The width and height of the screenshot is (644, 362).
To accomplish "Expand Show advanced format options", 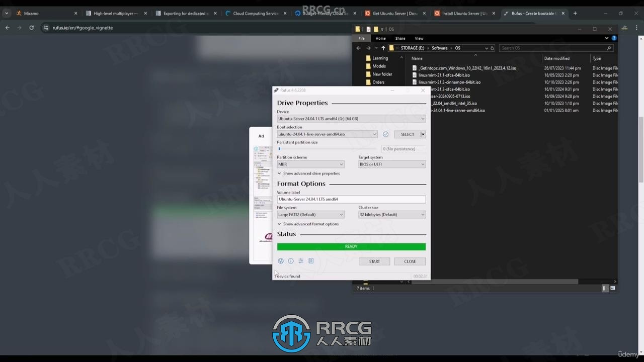I will (308, 224).
